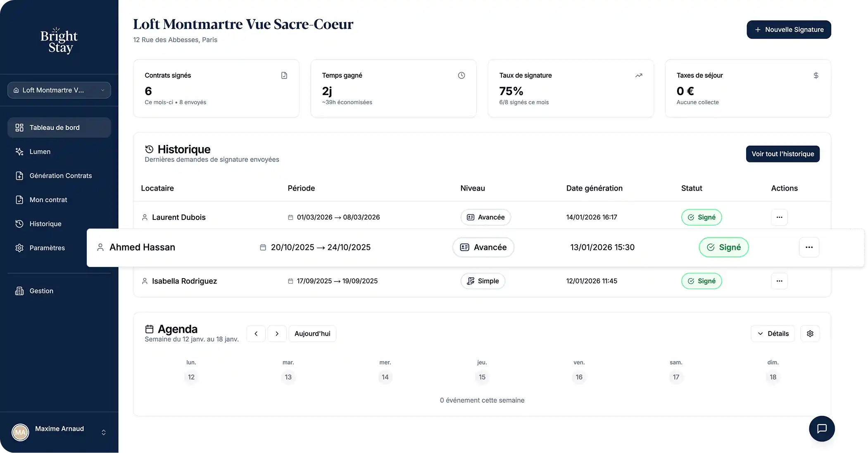Open Paramètres from the sidebar

(47, 248)
